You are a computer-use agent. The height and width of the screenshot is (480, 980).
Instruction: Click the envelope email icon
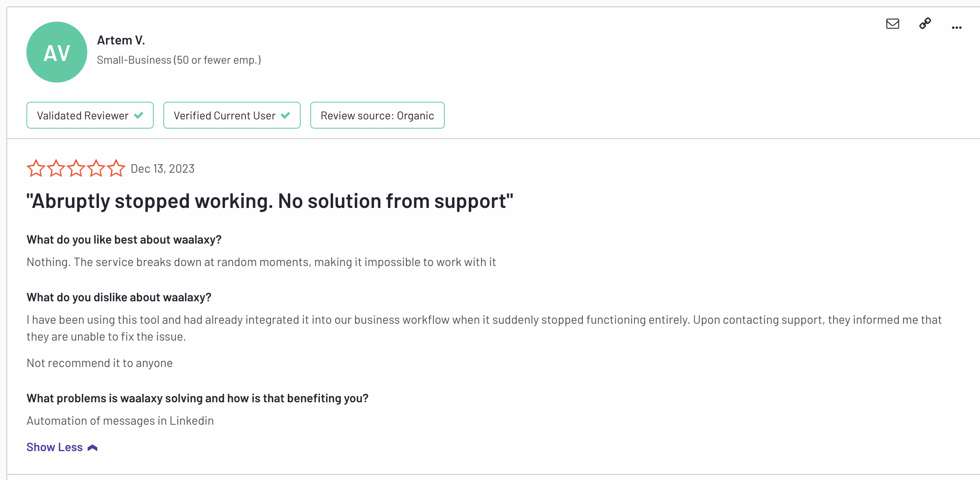892,24
